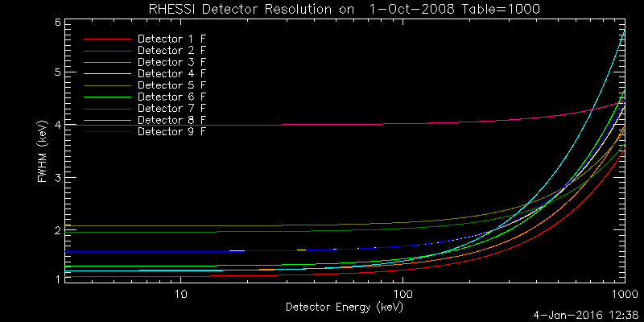Image resolution: width=644 pixels, height=322 pixels.
Task: Click olive line swatch beside Detector 5 F
Action: [105, 85]
